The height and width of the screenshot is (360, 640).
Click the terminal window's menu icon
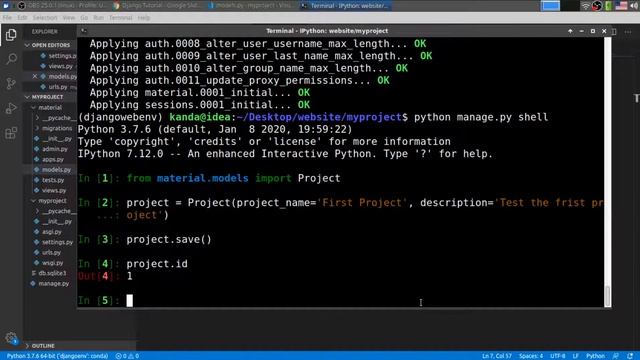click(84, 31)
